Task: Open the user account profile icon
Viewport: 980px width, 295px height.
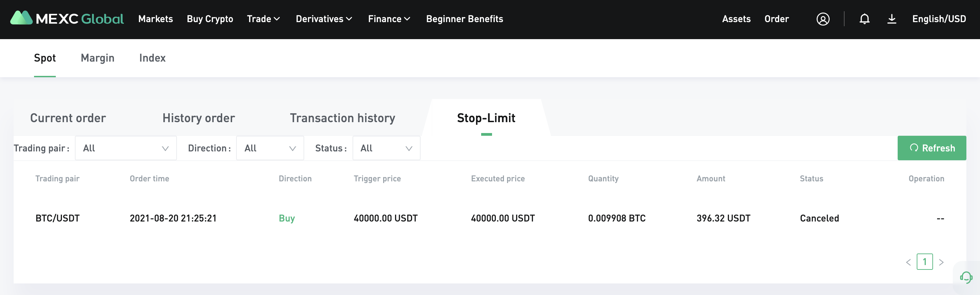Action: click(823, 19)
